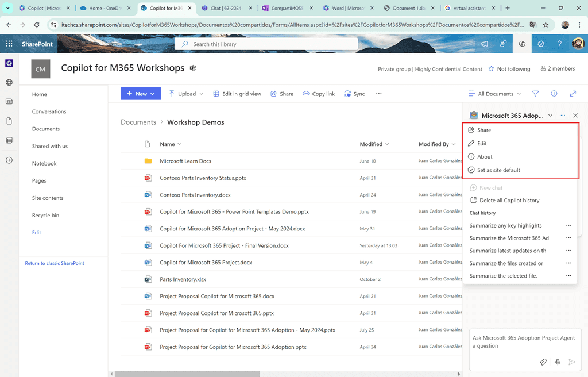This screenshot has width=588, height=377.
Task: Switch to the CompartiMOSS browser tab
Action: (x=287, y=8)
